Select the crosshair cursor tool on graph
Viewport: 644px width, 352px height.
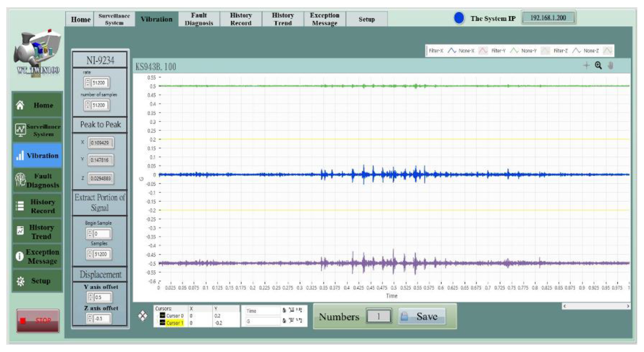[586, 66]
